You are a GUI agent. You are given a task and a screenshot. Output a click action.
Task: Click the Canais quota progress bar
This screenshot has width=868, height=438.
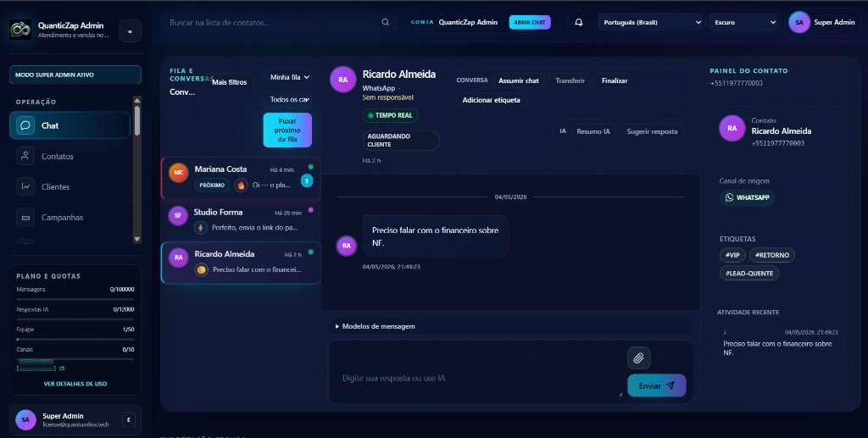(x=75, y=359)
